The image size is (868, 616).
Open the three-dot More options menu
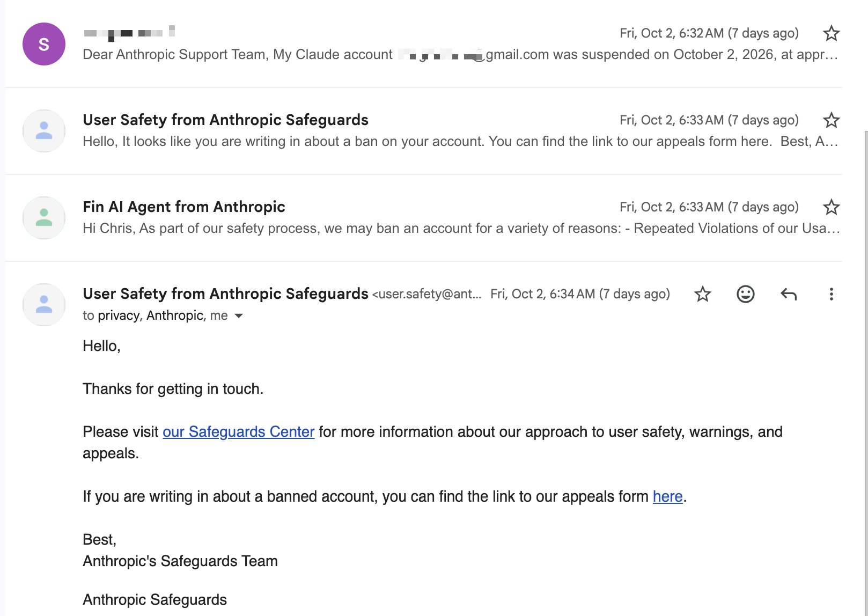831,294
